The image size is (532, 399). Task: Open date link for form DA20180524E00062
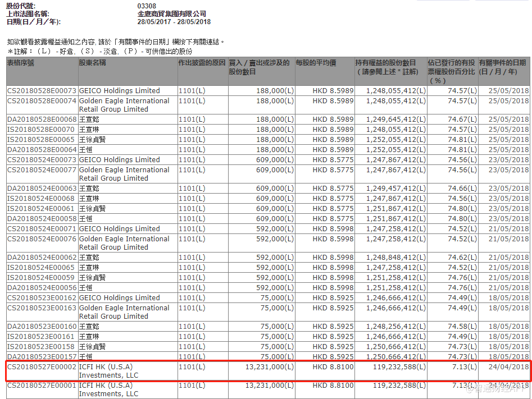(508, 258)
